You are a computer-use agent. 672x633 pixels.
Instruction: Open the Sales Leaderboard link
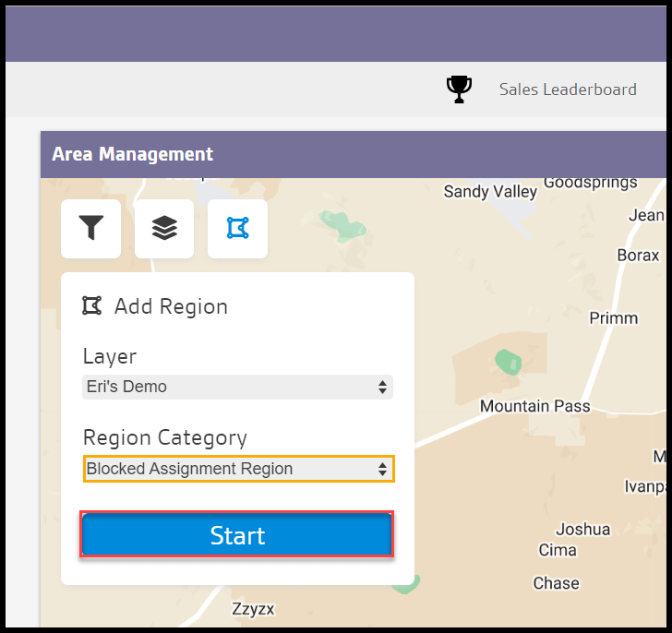[x=568, y=90]
